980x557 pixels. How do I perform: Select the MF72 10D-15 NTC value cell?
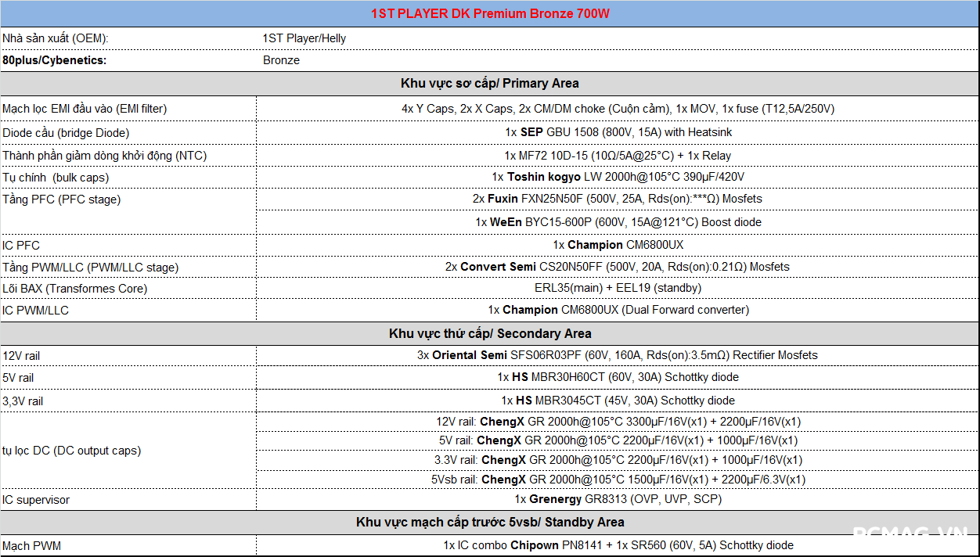tap(618, 156)
